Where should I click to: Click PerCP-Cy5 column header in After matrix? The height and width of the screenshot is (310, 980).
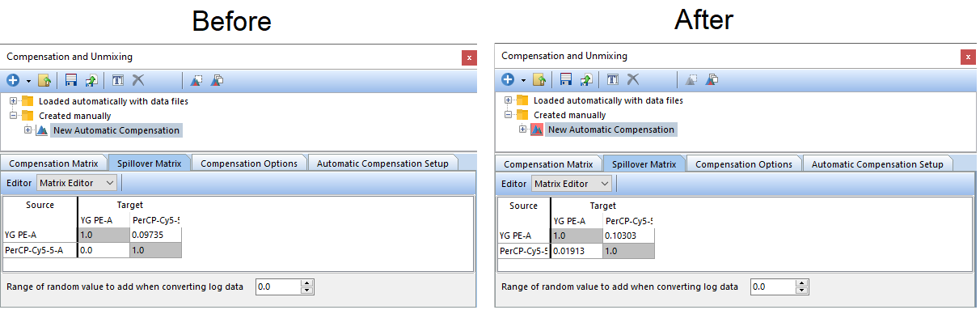click(628, 220)
